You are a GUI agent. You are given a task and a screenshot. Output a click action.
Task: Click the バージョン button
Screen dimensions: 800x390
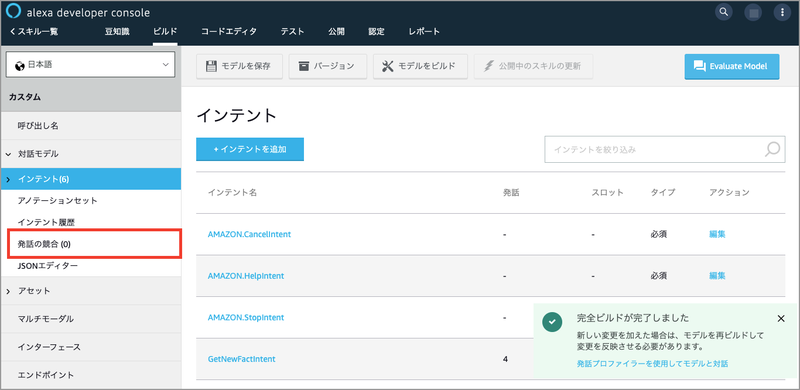pyautogui.click(x=328, y=66)
